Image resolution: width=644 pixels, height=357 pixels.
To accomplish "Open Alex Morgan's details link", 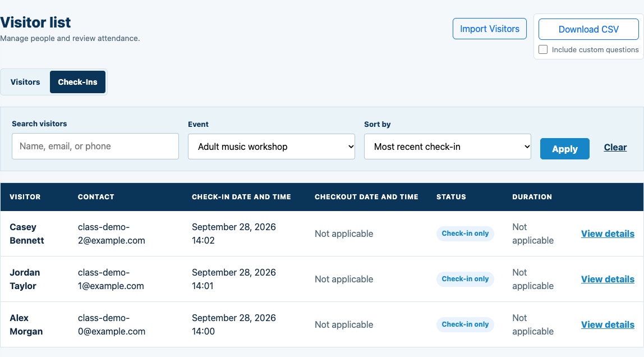I will click(608, 325).
